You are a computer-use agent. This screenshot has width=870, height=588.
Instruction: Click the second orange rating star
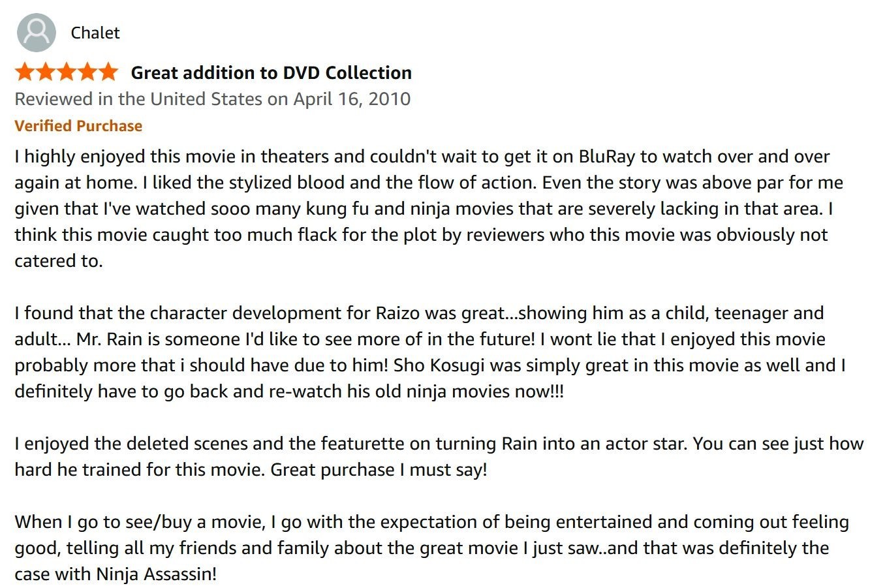[46, 72]
